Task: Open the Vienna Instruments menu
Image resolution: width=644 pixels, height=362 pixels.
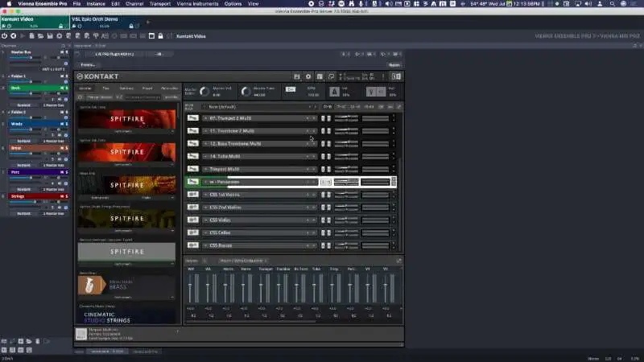Action: click(x=197, y=4)
